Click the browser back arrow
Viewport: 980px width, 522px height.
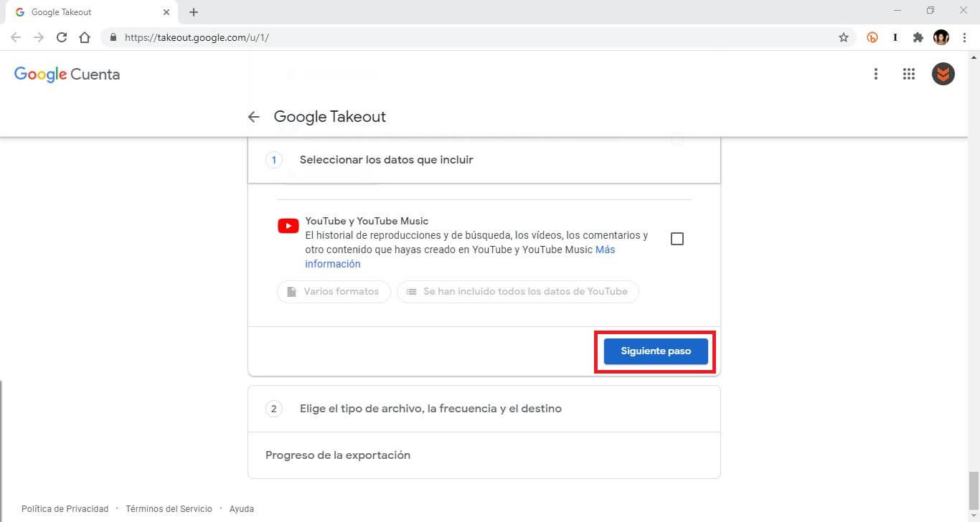16,37
